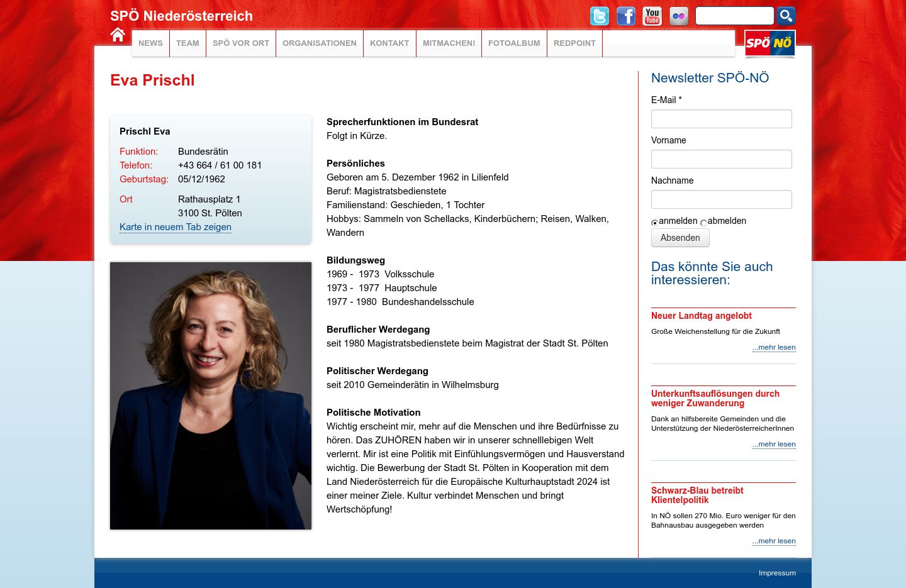Focus the newsletter E-Mail field
906x588 pixels.
click(722, 119)
